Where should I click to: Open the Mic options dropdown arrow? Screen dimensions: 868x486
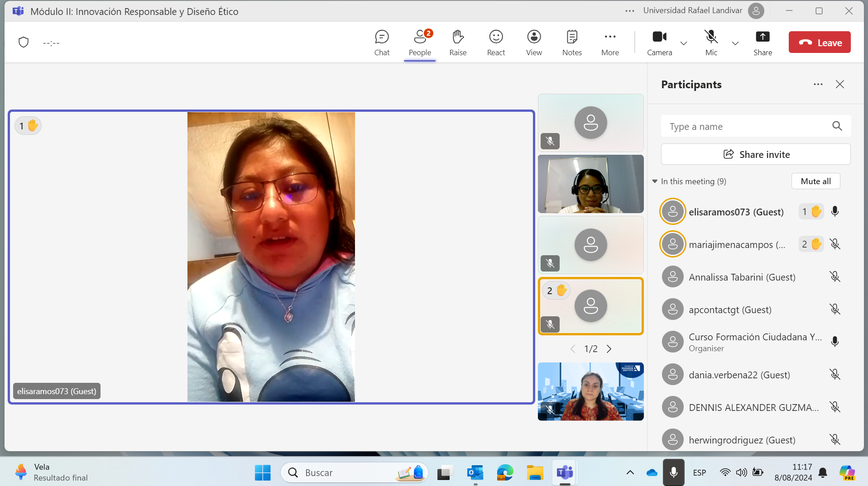coord(735,43)
